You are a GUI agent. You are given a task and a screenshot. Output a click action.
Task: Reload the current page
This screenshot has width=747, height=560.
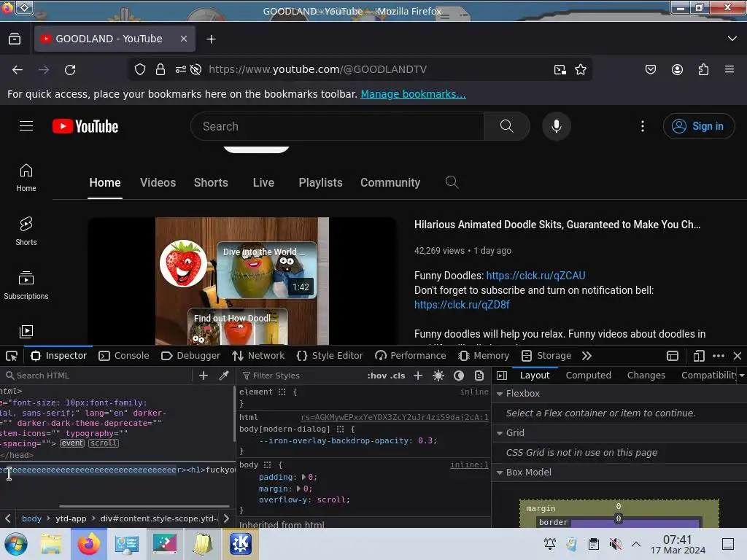pos(70,69)
